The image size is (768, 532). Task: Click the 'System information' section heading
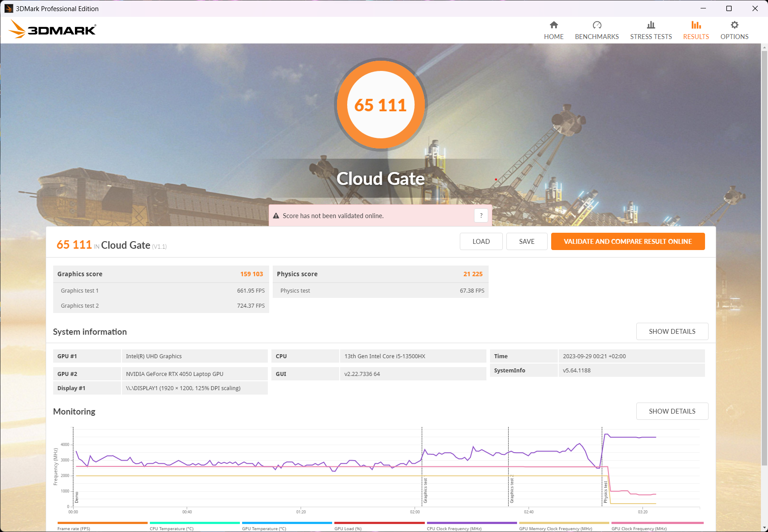[90, 332]
